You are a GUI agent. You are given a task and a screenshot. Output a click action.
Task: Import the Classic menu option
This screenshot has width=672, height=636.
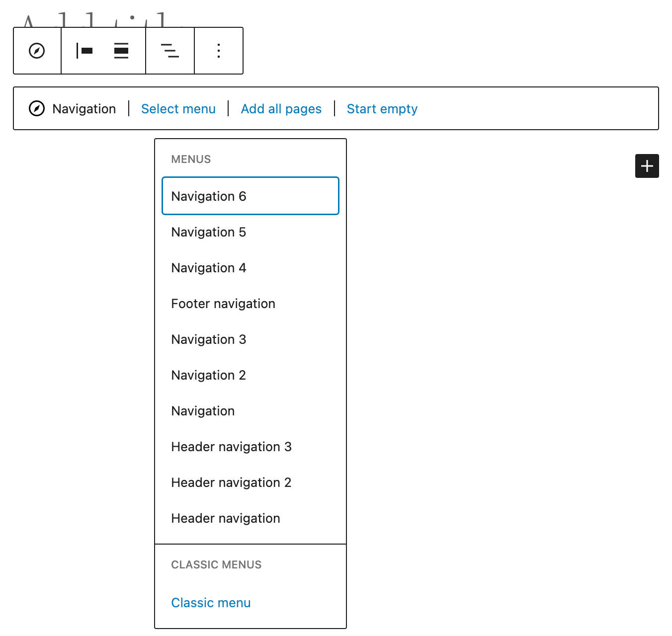pyautogui.click(x=211, y=603)
